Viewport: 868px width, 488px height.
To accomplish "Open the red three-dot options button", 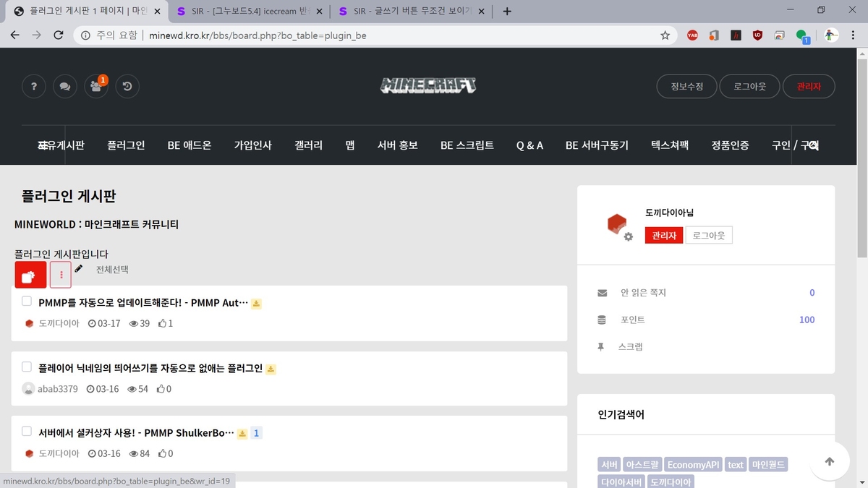I will coord(61,275).
